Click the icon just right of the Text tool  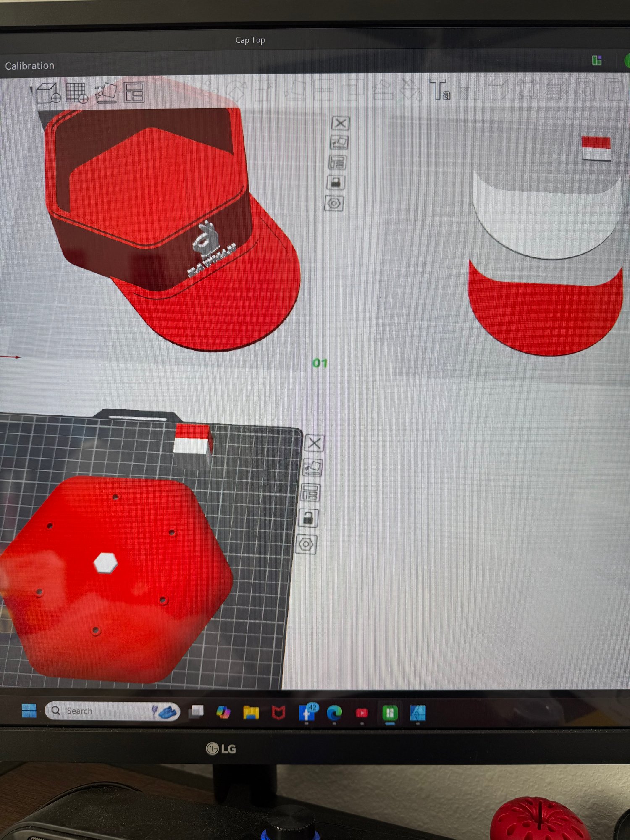[x=469, y=89]
